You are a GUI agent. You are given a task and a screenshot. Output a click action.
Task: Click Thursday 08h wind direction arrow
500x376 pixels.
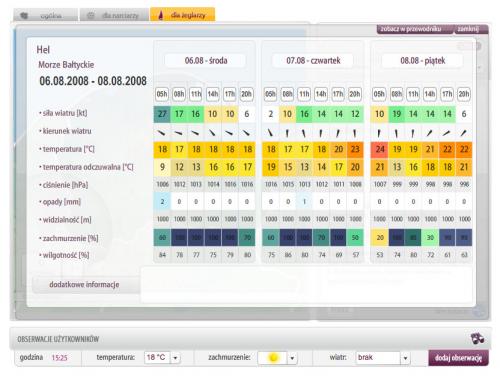(287, 133)
